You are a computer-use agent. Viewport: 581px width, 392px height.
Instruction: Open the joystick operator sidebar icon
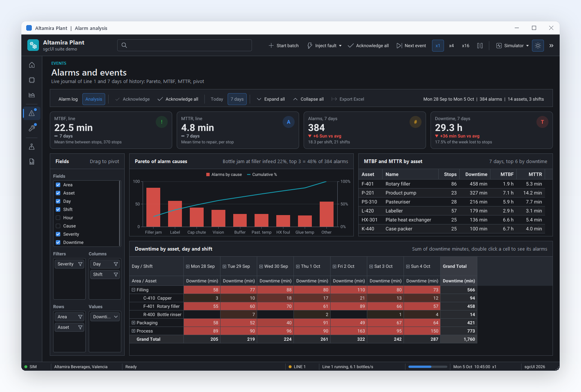click(x=32, y=147)
